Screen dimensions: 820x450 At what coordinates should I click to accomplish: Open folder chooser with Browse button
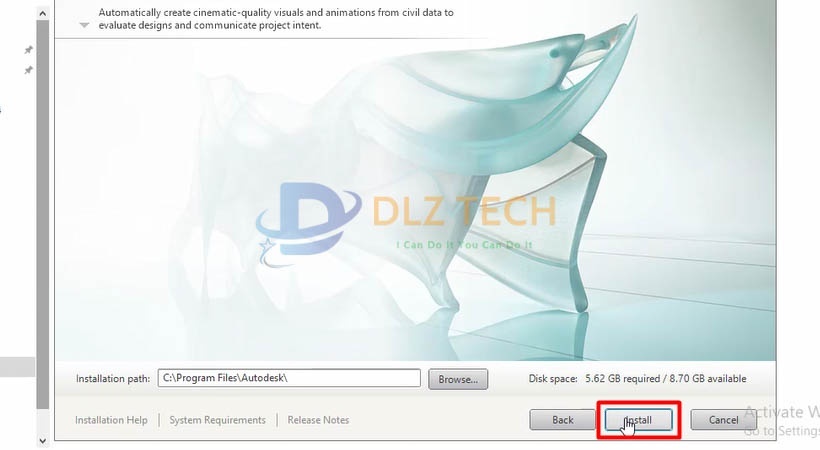pos(458,379)
